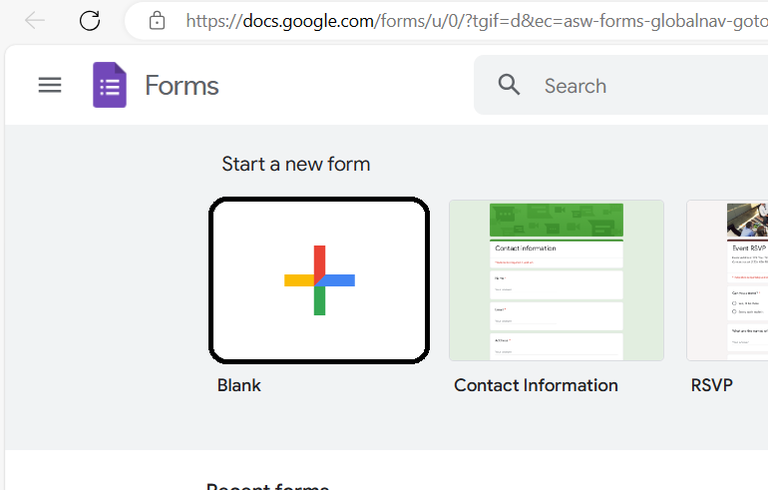View site info via the lock icon
Image resolution: width=768 pixels, height=490 pixels.
pyautogui.click(x=157, y=21)
